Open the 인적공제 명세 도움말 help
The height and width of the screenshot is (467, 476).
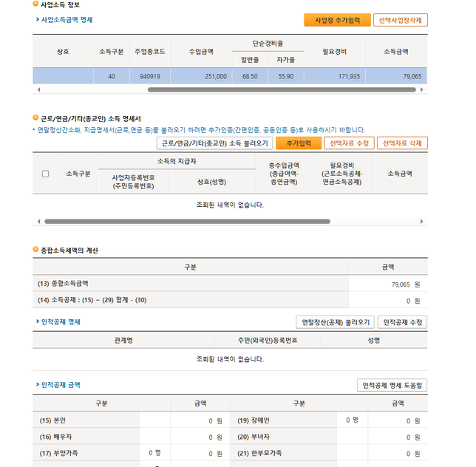(x=392, y=385)
